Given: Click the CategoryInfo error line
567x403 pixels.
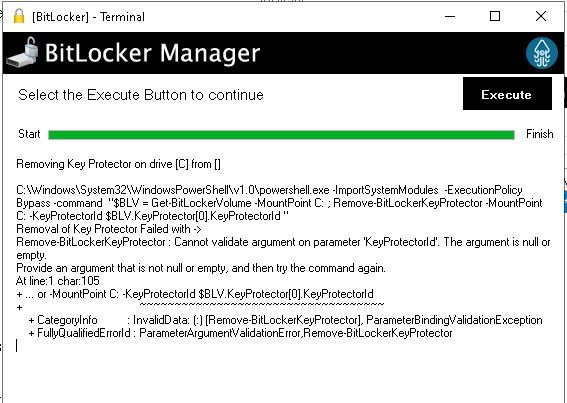Looking at the screenshot, I should tap(285, 320).
